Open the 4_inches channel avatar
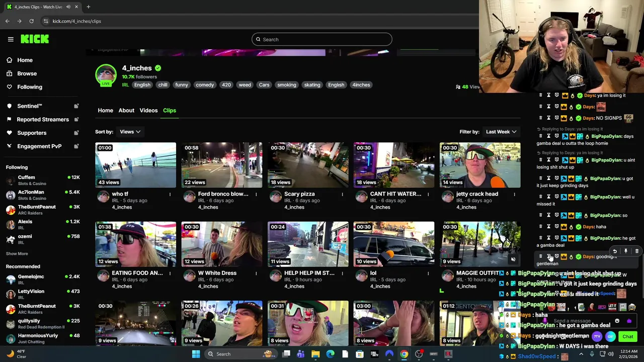644x362 pixels. pos(106,75)
